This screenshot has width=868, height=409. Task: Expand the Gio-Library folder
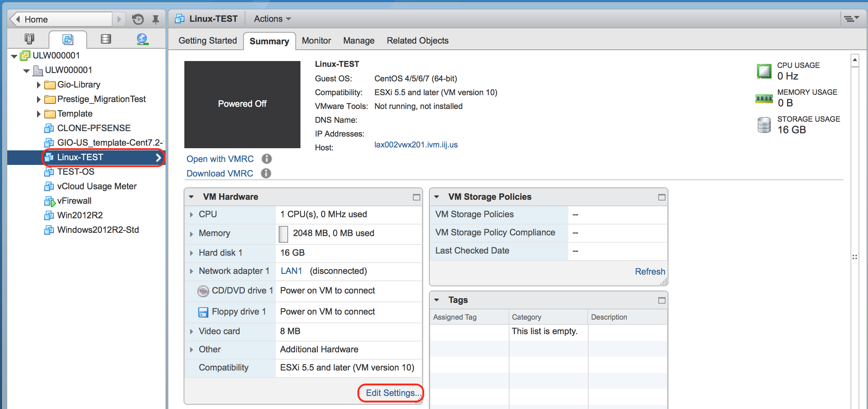point(38,85)
